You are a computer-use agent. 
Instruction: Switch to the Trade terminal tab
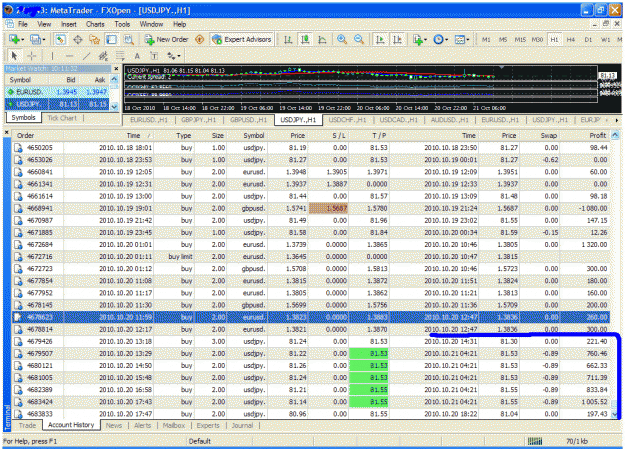click(x=27, y=425)
